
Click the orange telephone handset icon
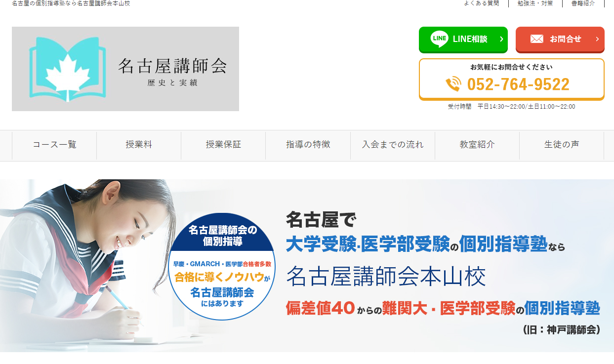click(x=453, y=84)
